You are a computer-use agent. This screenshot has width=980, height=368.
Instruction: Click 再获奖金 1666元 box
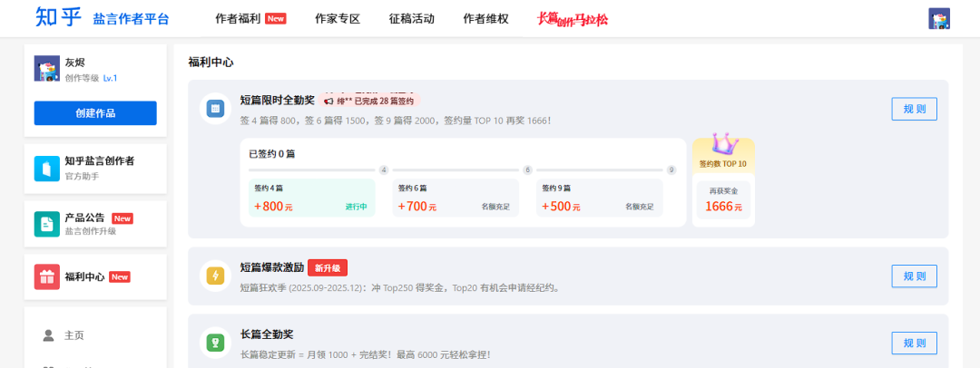pos(723,200)
